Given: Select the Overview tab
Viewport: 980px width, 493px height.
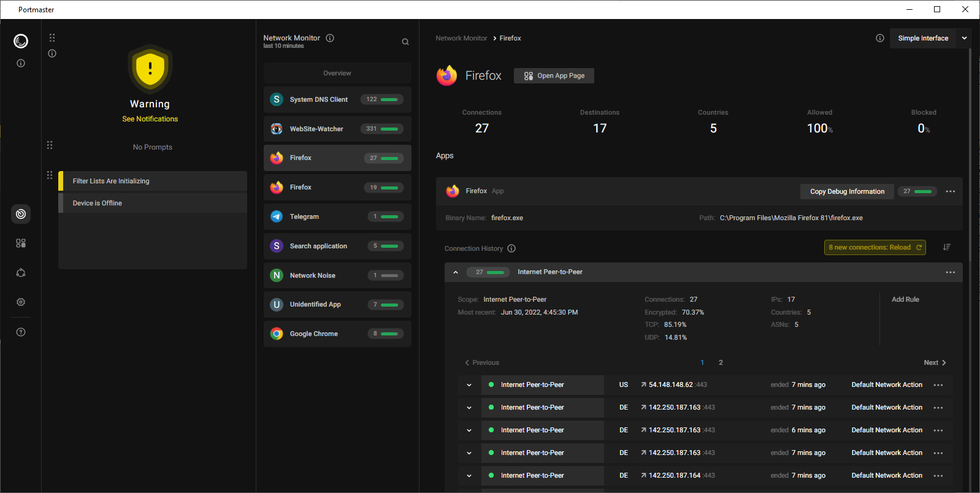Looking at the screenshot, I should tap(337, 73).
